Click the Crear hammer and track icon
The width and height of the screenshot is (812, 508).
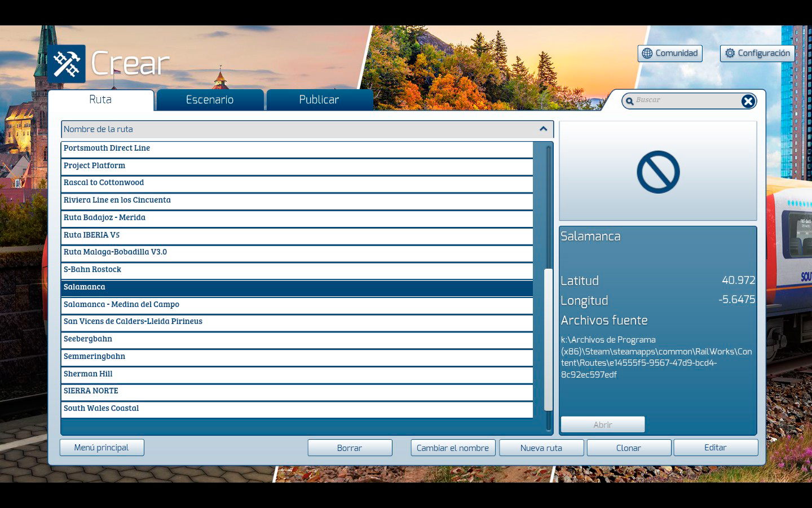(67, 64)
